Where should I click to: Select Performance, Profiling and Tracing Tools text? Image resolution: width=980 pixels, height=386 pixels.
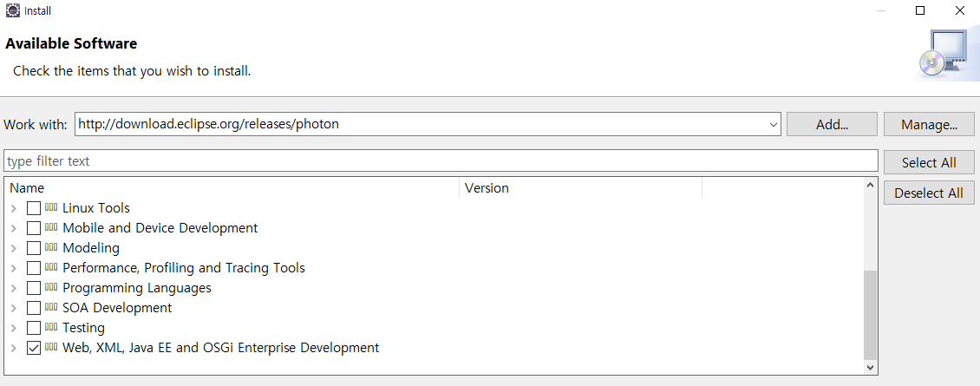tap(184, 268)
